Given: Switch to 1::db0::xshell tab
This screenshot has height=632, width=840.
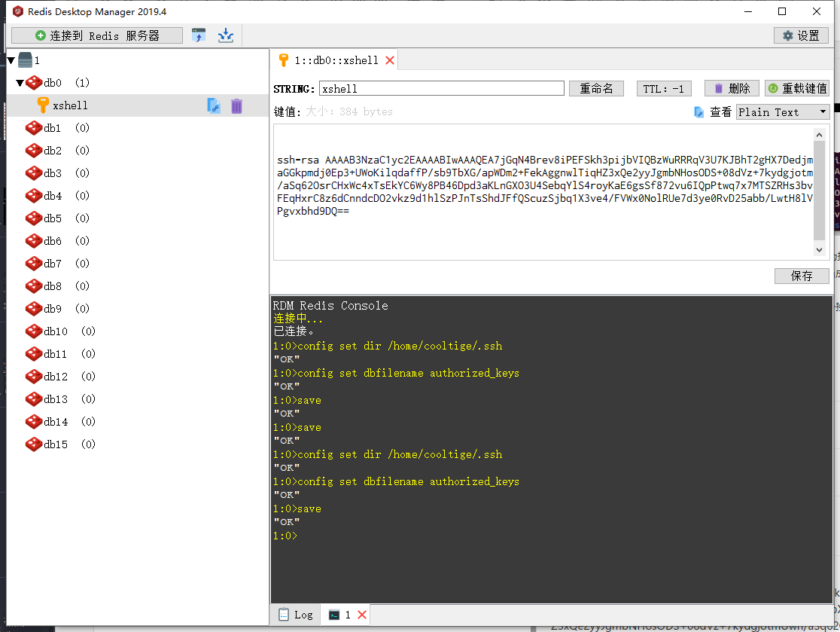Looking at the screenshot, I should (336, 60).
